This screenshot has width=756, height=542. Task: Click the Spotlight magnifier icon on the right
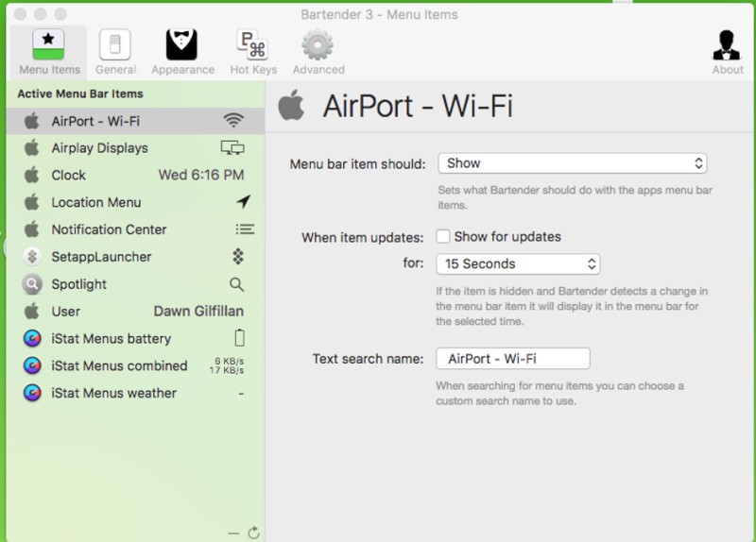coord(237,284)
